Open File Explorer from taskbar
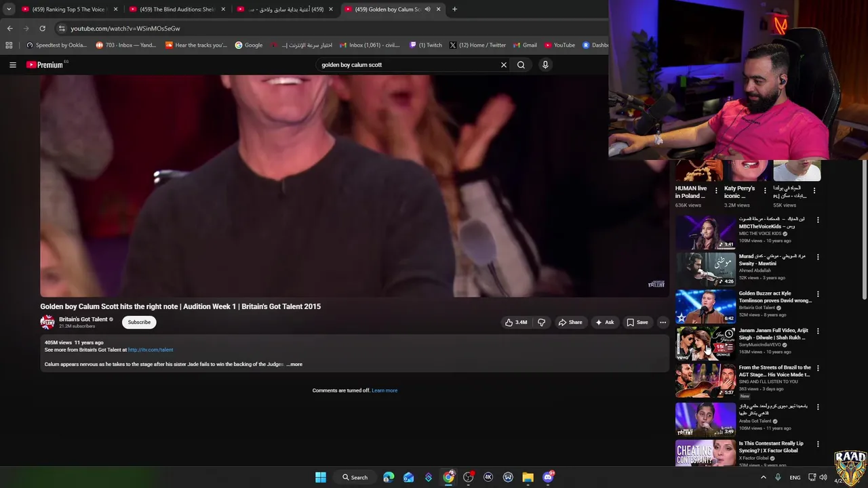Screen dimensions: 868x488 [x=528, y=477]
